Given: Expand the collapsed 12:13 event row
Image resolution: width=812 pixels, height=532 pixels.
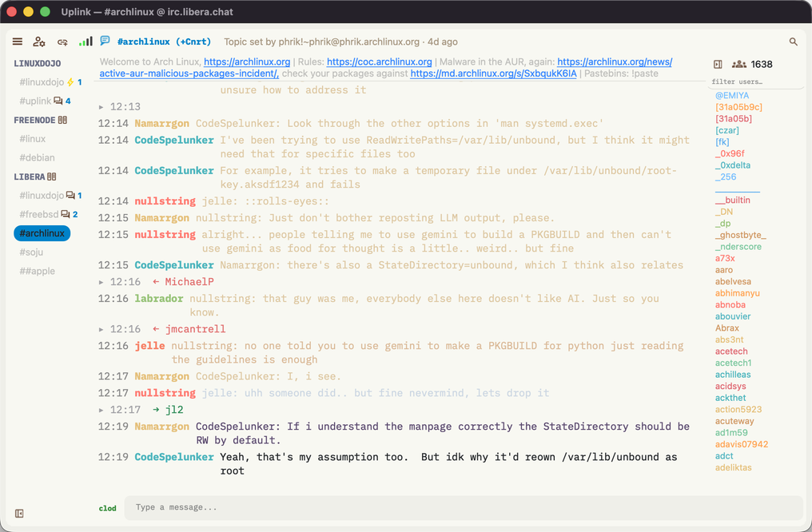Looking at the screenshot, I should pyautogui.click(x=101, y=107).
